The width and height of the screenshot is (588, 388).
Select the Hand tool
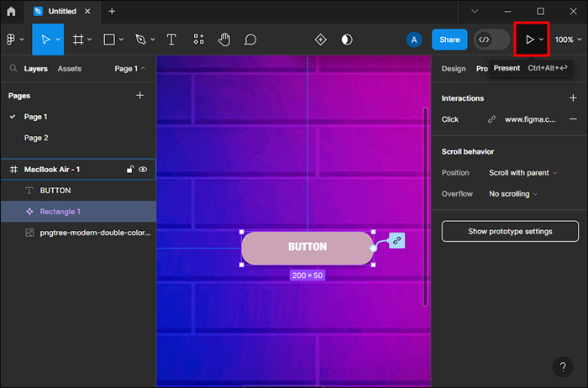pyautogui.click(x=224, y=39)
